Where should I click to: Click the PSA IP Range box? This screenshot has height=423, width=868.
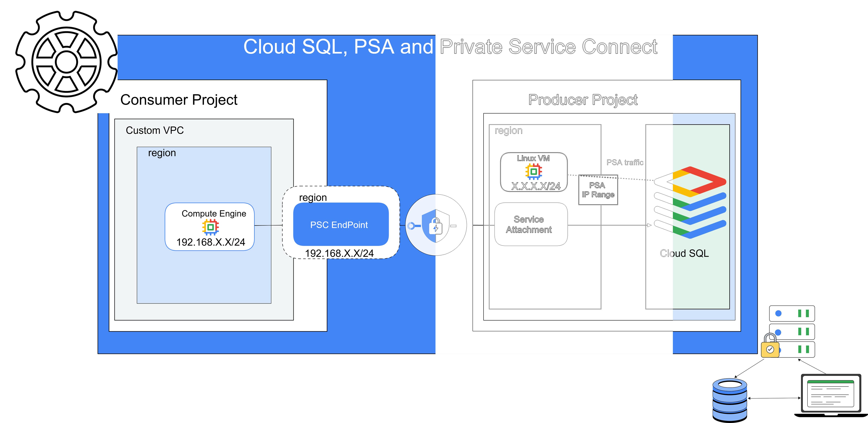pos(598,190)
